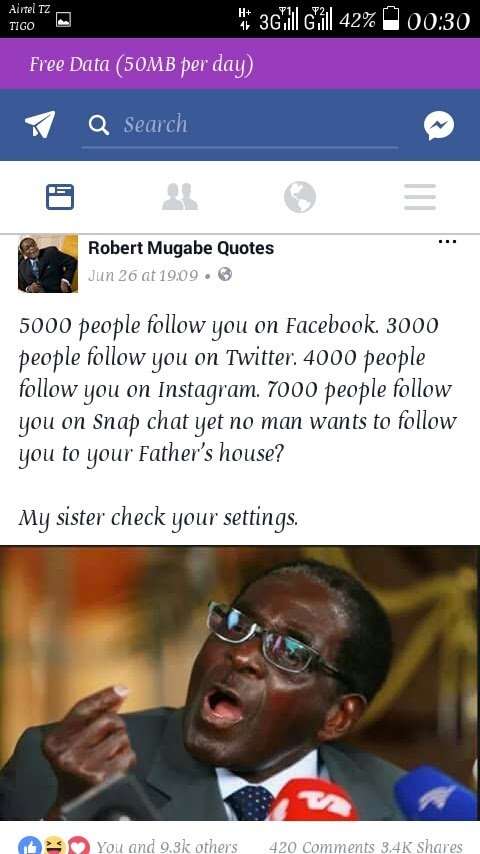Screen dimensions: 480x854
Task: Tap the public audience globe icon
Action: 224,274
